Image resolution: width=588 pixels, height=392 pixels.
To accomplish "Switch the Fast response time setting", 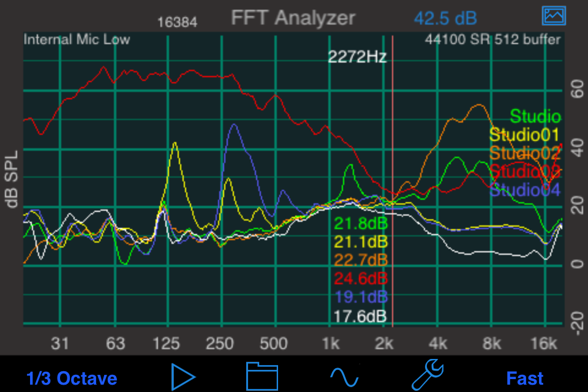I will [525, 378].
